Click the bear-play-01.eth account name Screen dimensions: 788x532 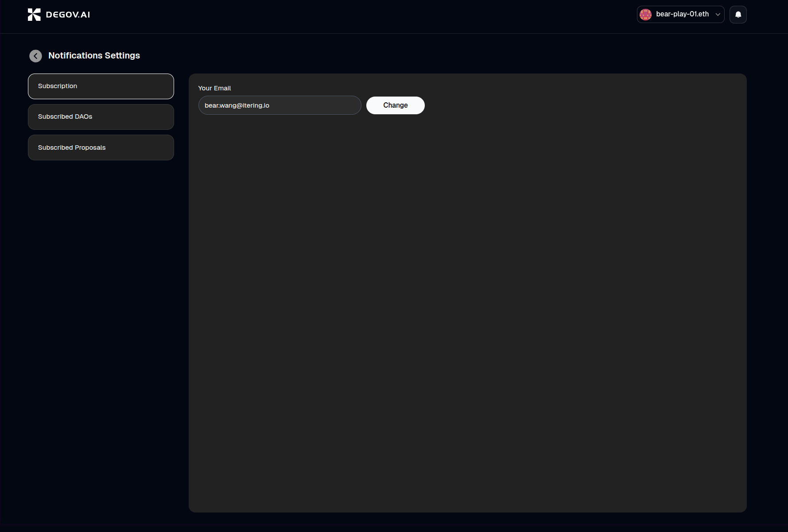pos(682,14)
